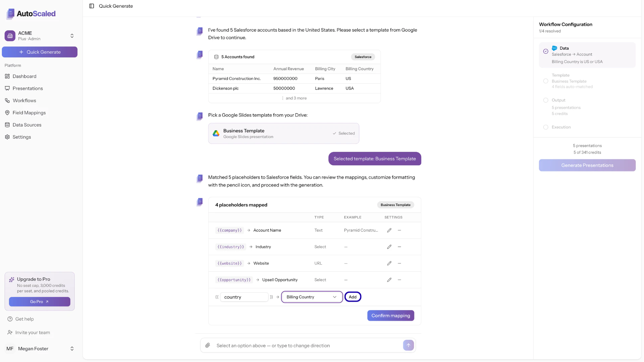The image size is (644, 362).
Task: Open the Billing Country dropdown
Action: tap(311, 297)
